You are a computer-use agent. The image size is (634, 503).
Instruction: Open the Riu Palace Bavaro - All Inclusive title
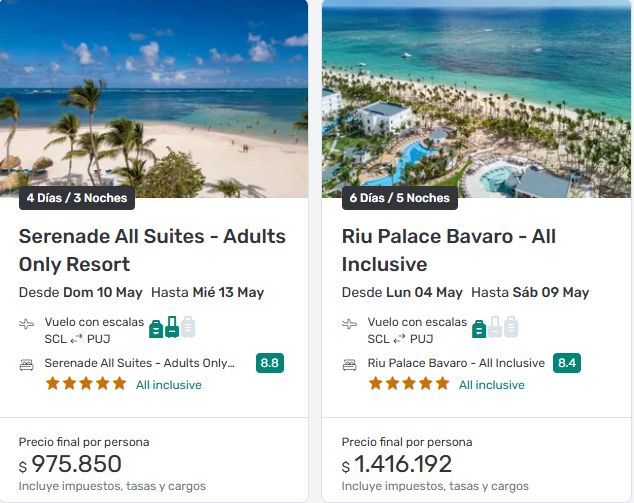pyautogui.click(x=449, y=250)
